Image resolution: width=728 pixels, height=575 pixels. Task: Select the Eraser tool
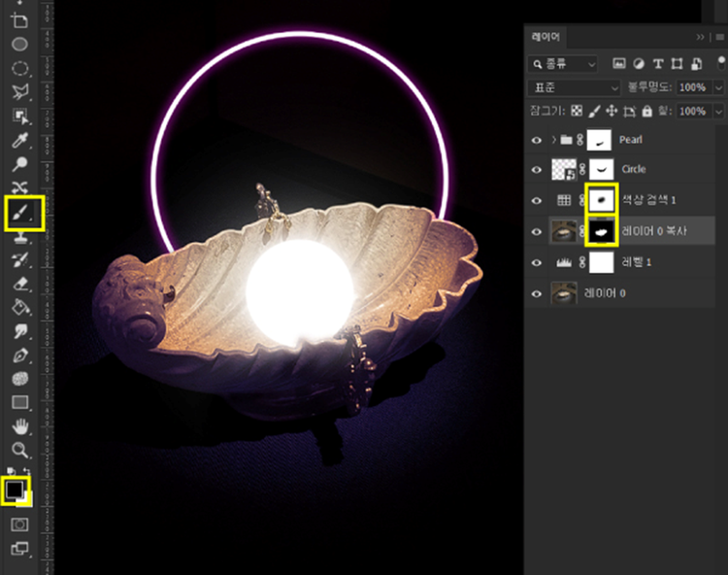click(19, 284)
